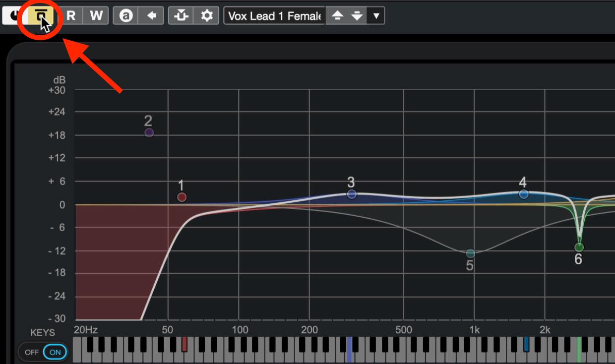Switch KEYS display to ON
This screenshot has width=615, height=364.
coord(55,352)
